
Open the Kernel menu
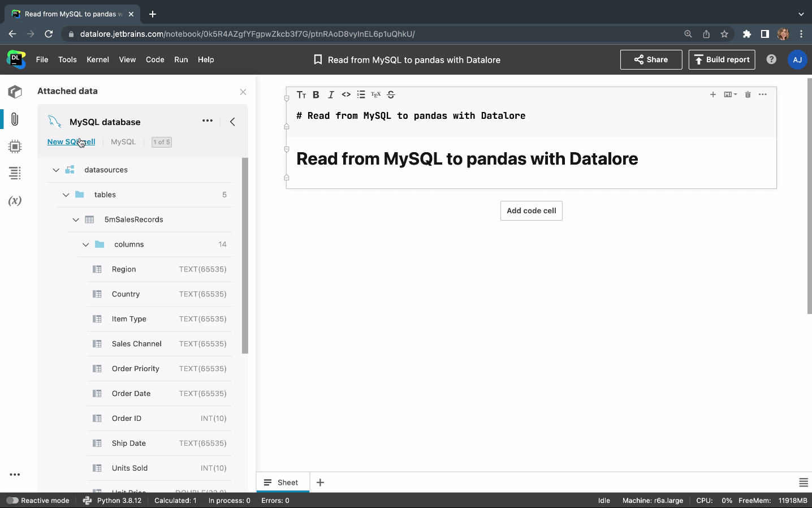coord(97,59)
